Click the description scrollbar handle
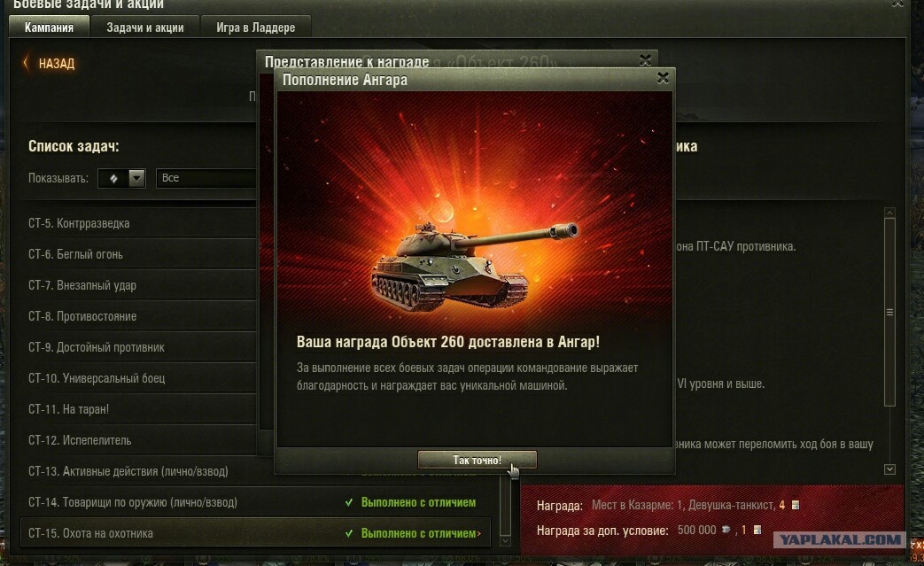The height and width of the screenshot is (566, 924). point(889,312)
